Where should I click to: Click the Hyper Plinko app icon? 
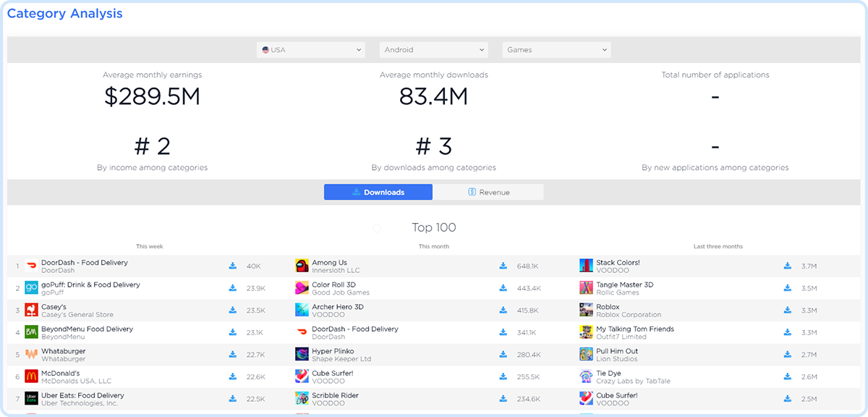pos(302,355)
